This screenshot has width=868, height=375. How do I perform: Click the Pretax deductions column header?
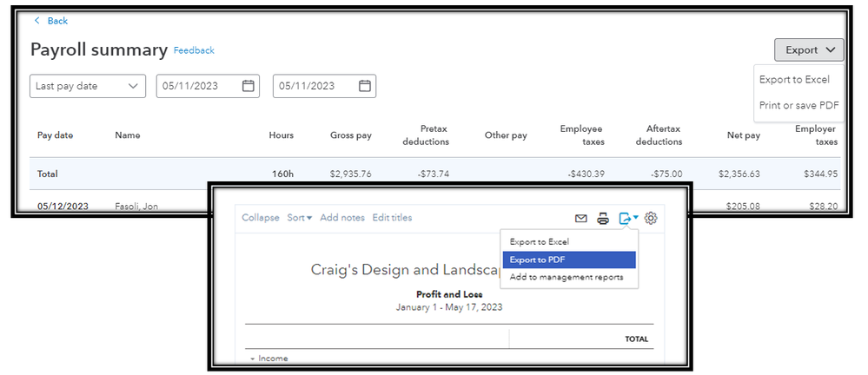[x=426, y=135]
